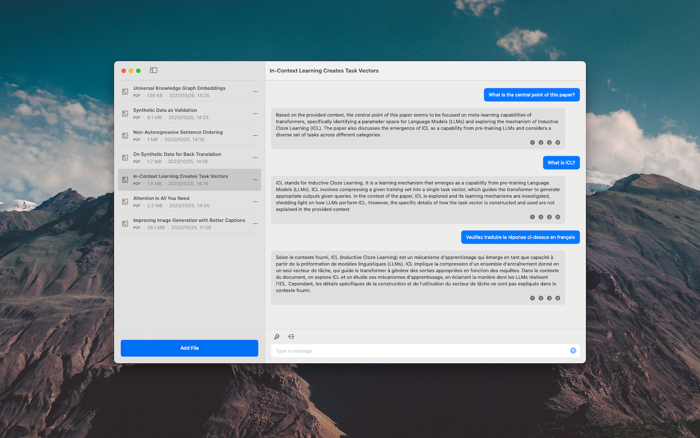
Task: Click the '2023/10/25, 14:24' date text
Action: point(188,117)
